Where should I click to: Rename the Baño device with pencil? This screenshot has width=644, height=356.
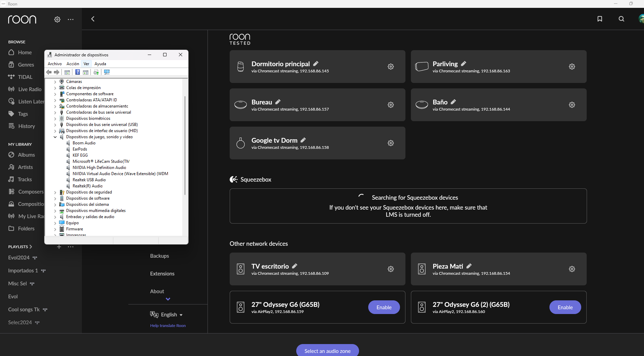[453, 102]
